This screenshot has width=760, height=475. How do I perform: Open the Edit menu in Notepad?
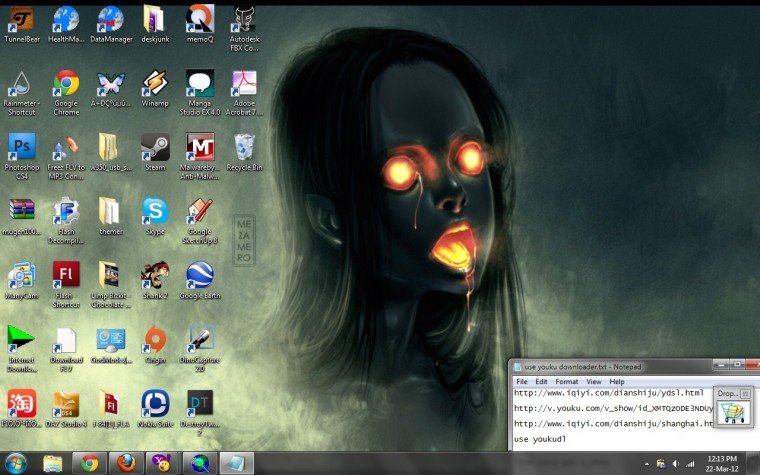click(x=541, y=381)
